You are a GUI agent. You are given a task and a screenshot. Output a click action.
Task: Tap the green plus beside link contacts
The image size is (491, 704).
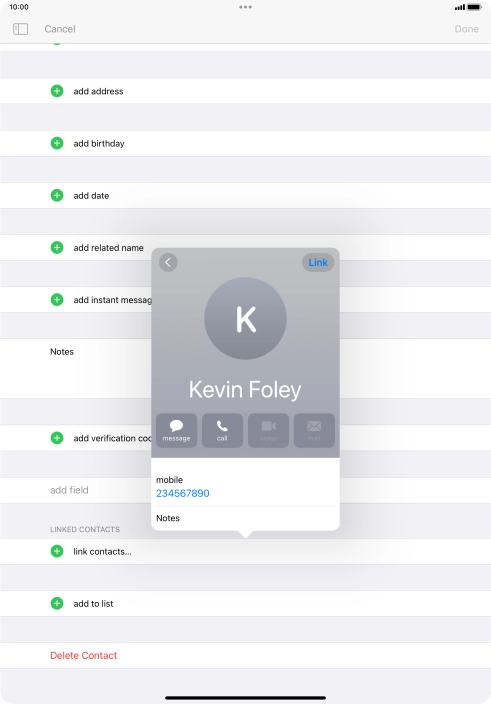[x=57, y=551]
